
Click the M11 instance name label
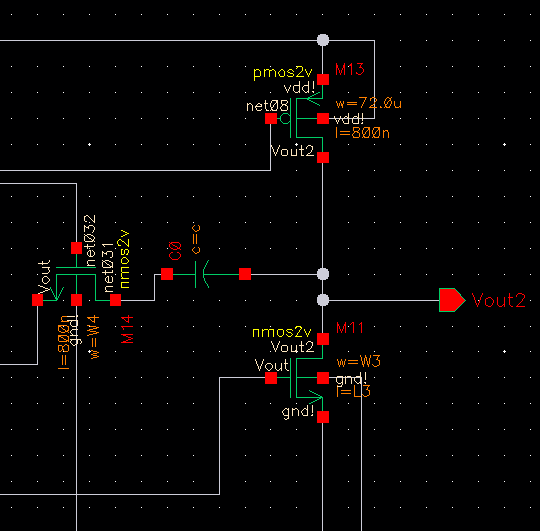click(x=350, y=327)
